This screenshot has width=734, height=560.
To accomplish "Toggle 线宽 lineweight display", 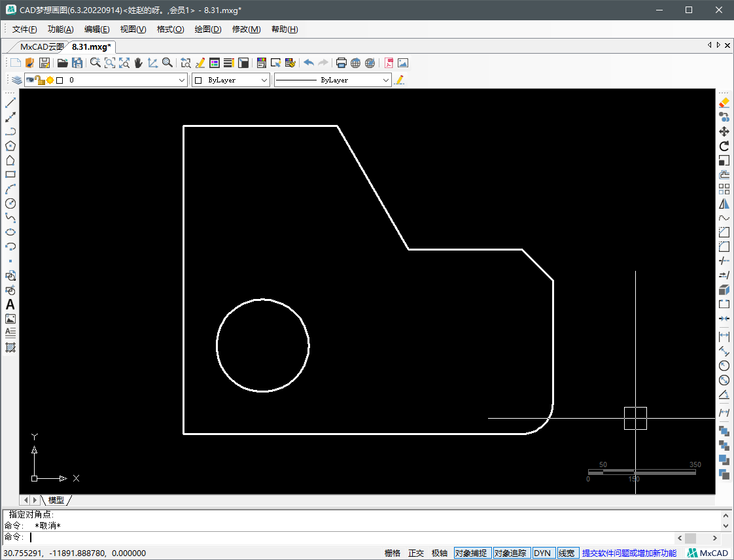I will (568, 553).
